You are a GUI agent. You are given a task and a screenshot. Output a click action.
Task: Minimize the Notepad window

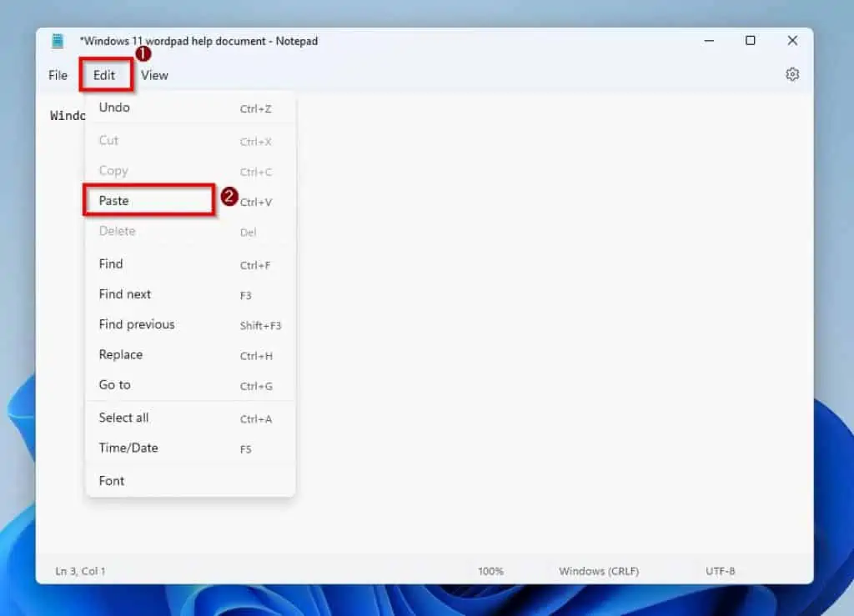[709, 41]
